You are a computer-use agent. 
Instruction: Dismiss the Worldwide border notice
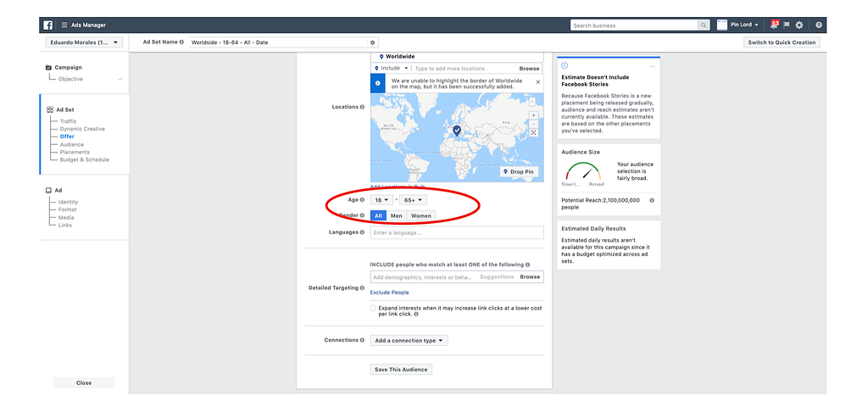[537, 82]
